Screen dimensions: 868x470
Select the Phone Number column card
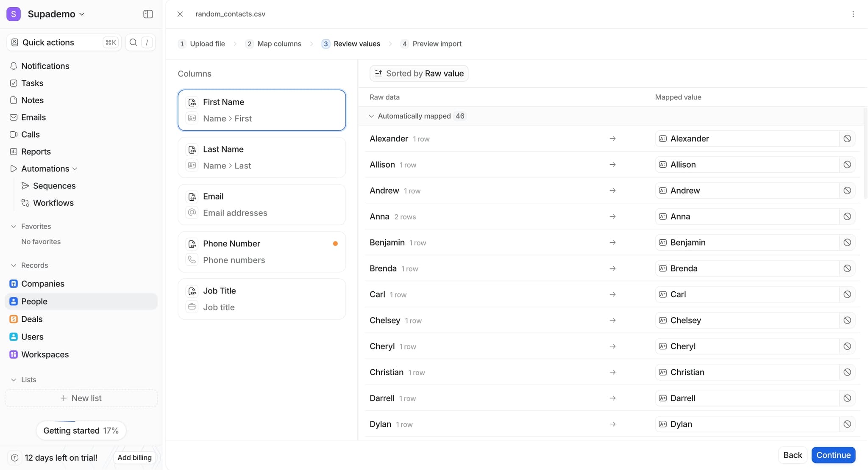[x=262, y=252]
